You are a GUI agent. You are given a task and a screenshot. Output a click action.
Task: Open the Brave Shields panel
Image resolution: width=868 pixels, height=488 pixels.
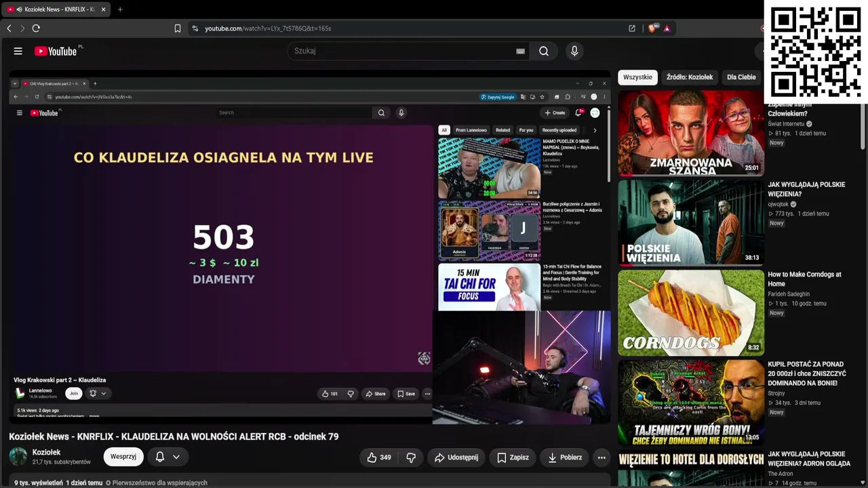click(x=652, y=28)
